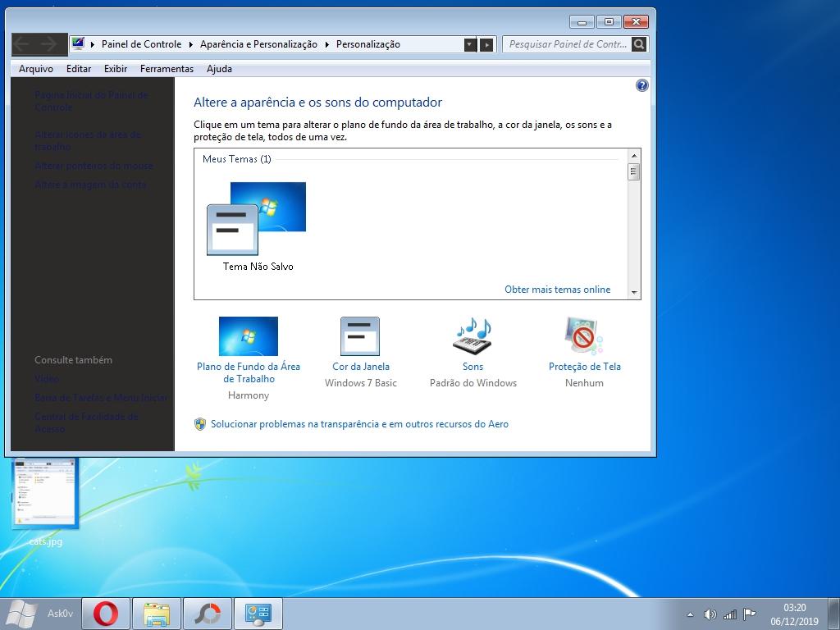Expand the arrow after Aparência e Personalização
840x630 pixels.
pos(326,44)
